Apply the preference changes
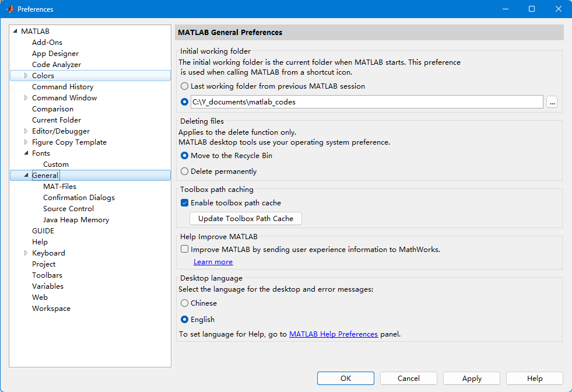This screenshot has width=572, height=392. click(x=472, y=379)
